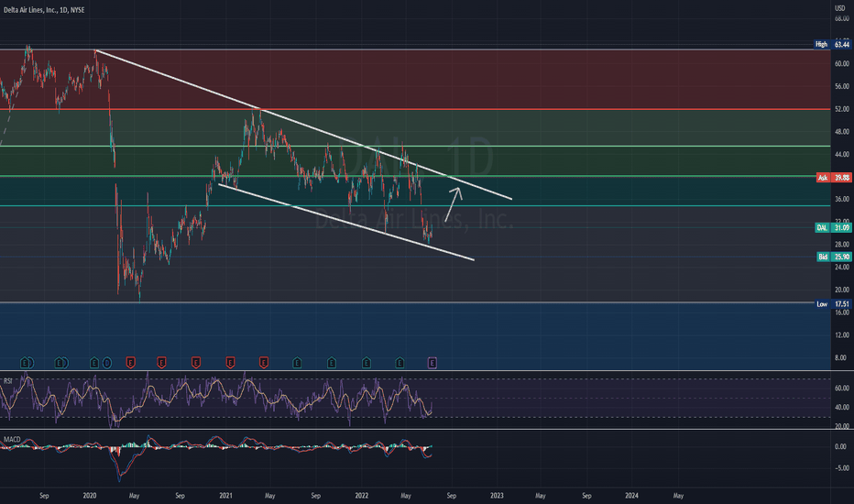Viewport: 854px width, 504px height.
Task: Click the RSI indicator label
Action: [7, 381]
